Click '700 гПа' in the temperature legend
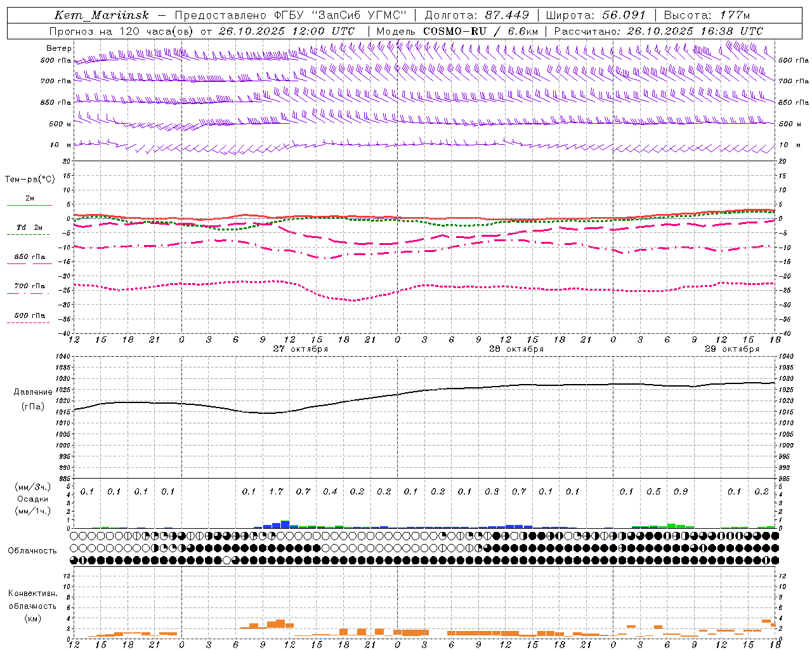Image resolution: width=812 pixels, height=650 pixels. (x=30, y=286)
